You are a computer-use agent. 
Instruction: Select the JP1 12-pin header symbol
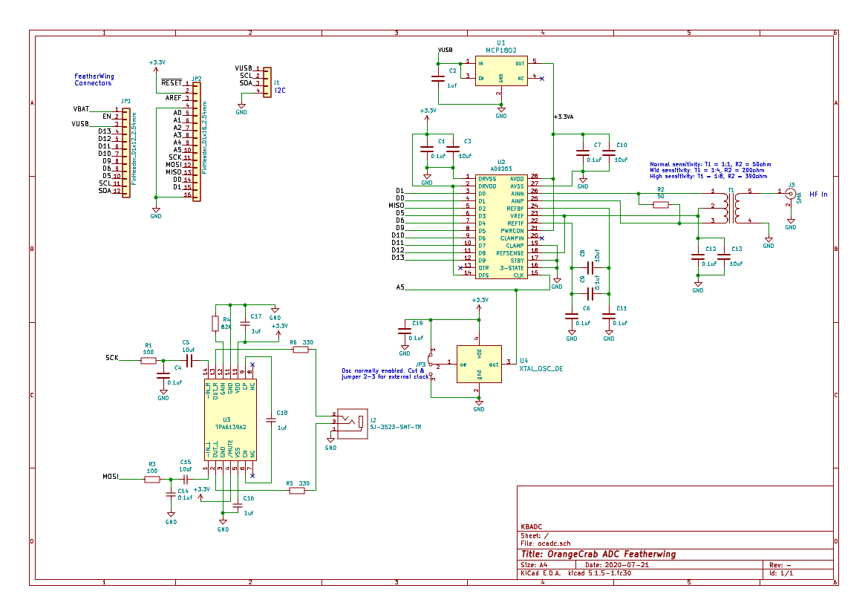click(x=126, y=152)
